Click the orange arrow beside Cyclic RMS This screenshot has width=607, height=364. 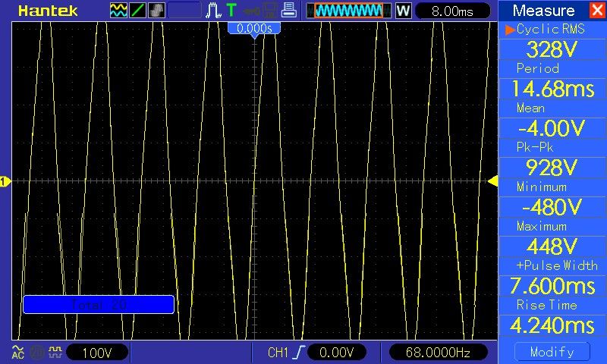pyautogui.click(x=510, y=30)
